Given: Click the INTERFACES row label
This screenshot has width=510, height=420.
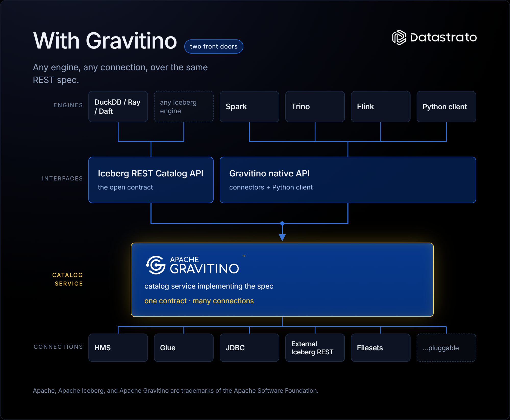Looking at the screenshot, I should (x=63, y=178).
